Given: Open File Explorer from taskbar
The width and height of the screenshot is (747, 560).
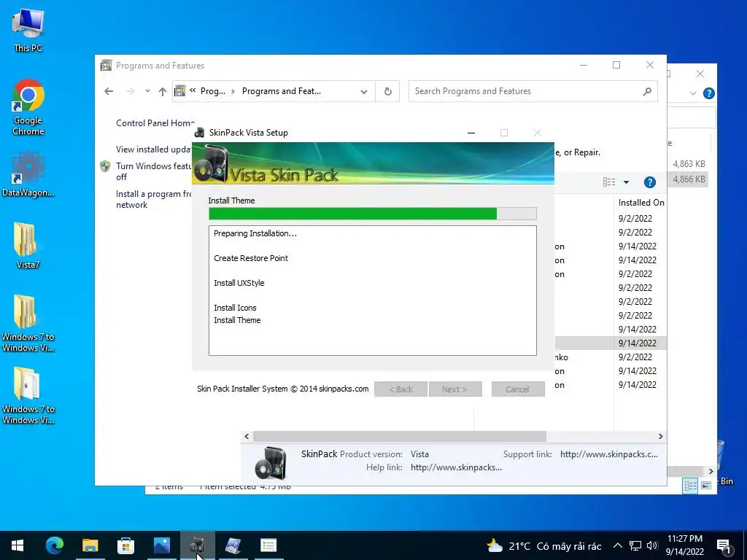Looking at the screenshot, I should [x=90, y=545].
